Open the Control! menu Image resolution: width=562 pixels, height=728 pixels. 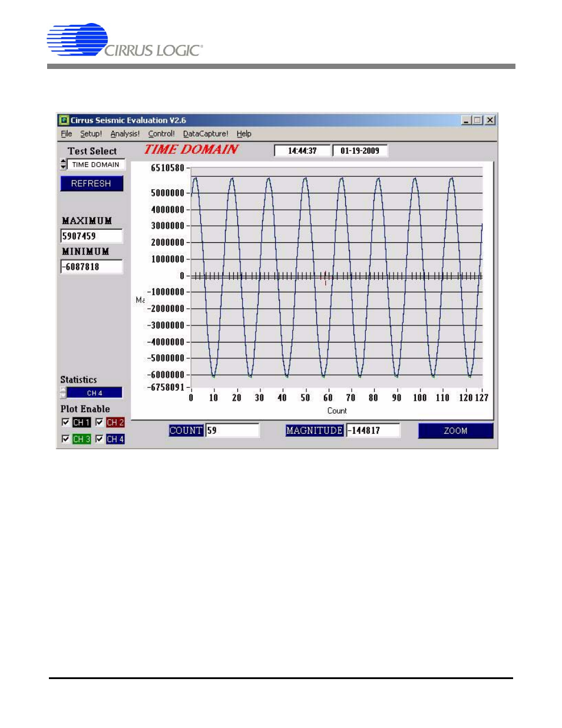[x=161, y=134]
